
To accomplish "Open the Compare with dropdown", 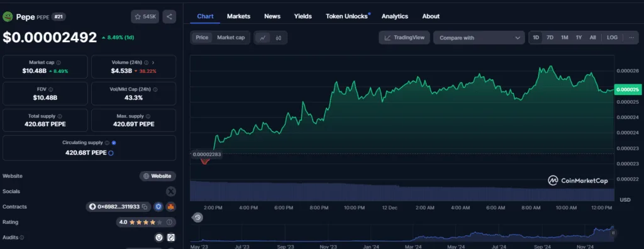I will 479,38.
